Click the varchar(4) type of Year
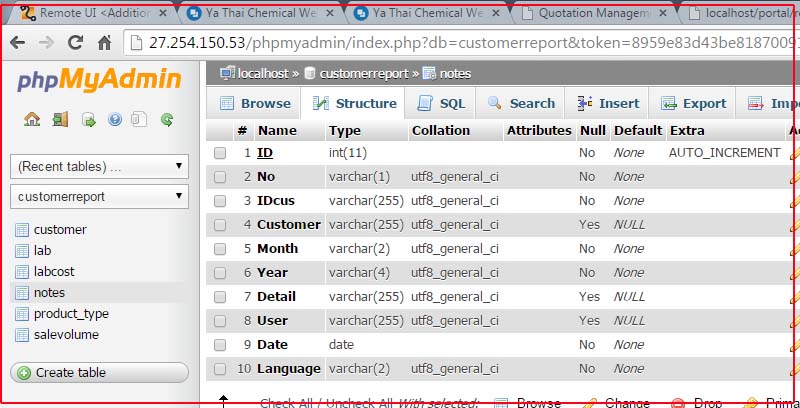The height and width of the screenshot is (408, 800). [x=359, y=273]
